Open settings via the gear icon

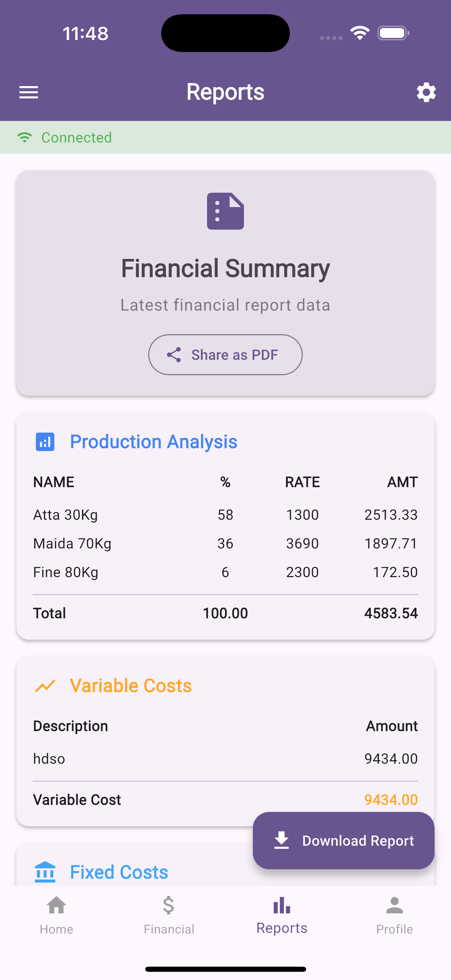point(426,92)
